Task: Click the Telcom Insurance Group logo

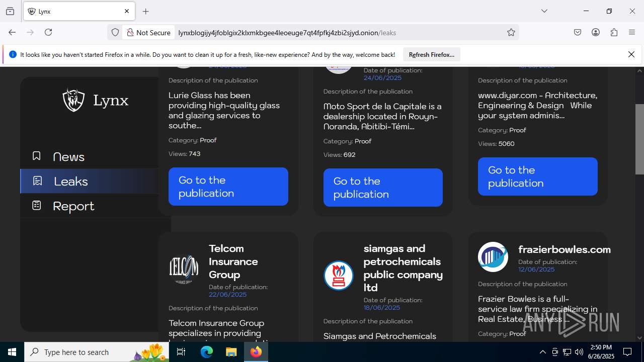Action: coord(184,269)
